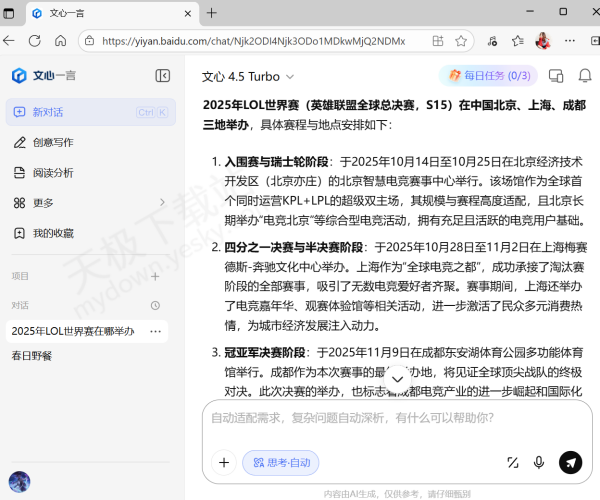Open 阅读分析 in the sidebar
The height and width of the screenshot is (500, 600).
pyautogui.click(x=52, y=172)
